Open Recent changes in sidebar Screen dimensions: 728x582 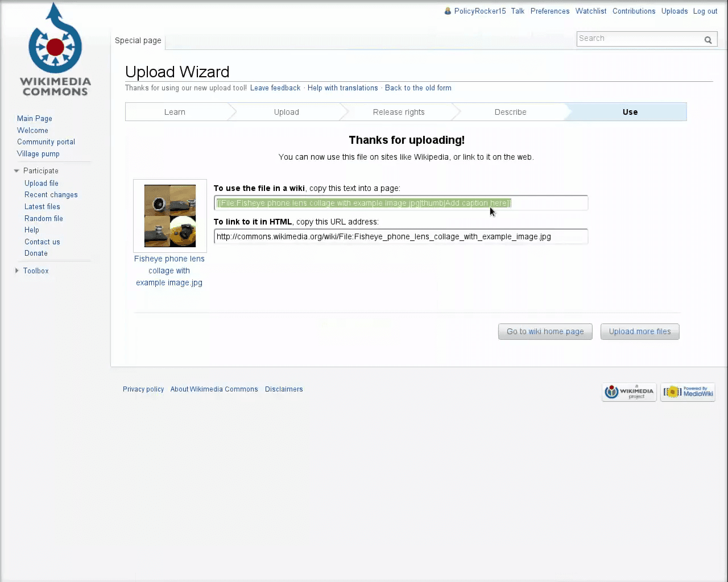(x=51, y=195)
